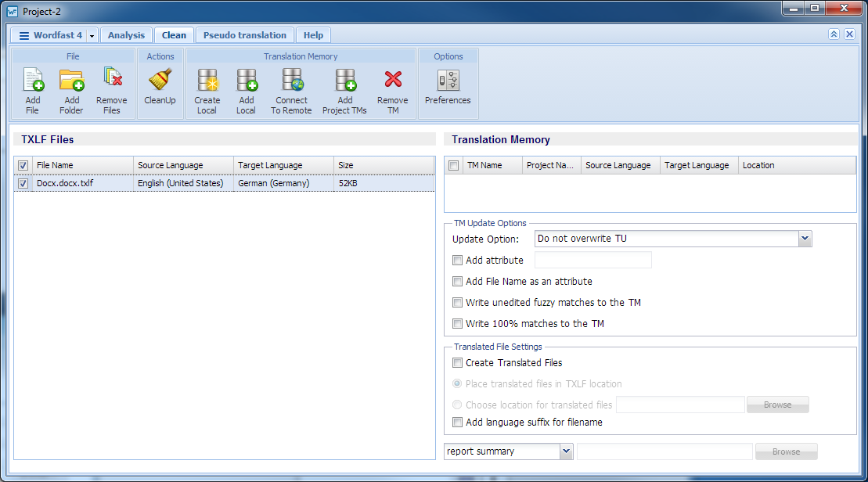Click Add Local translation memory icon
Viewport: 868px width, 482px height.
coord(247,80)
